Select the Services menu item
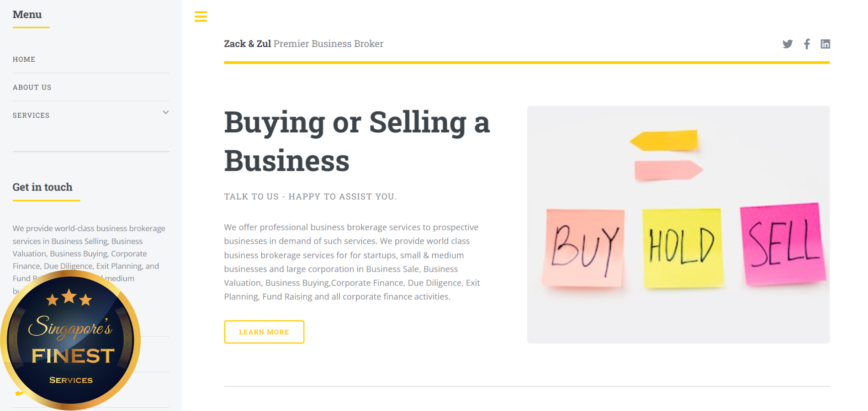 point(31,116)
